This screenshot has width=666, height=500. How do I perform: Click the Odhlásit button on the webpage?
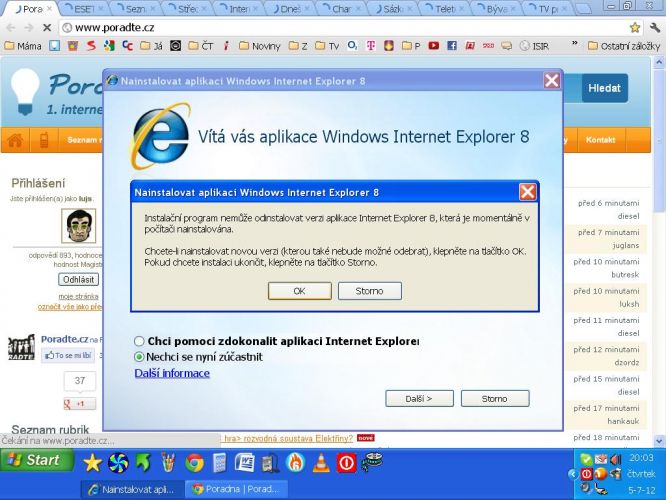coord(79,279)
